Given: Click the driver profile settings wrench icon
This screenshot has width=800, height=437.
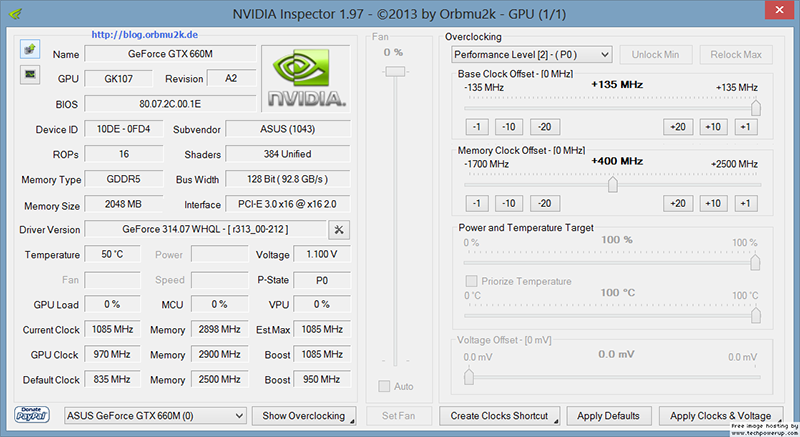Looking at the screenshot, I should (339, 230).
